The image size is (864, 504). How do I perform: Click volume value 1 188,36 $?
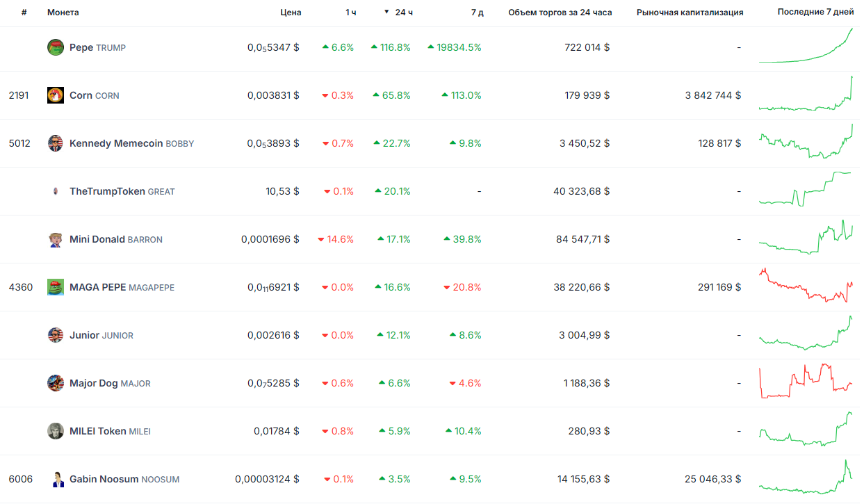click(586, 383)
